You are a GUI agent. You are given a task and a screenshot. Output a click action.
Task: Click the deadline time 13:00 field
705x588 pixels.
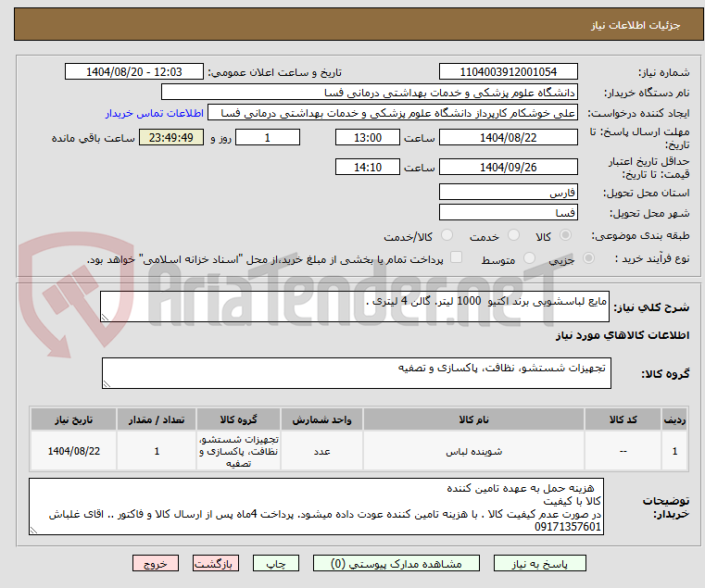coord(368,138)
